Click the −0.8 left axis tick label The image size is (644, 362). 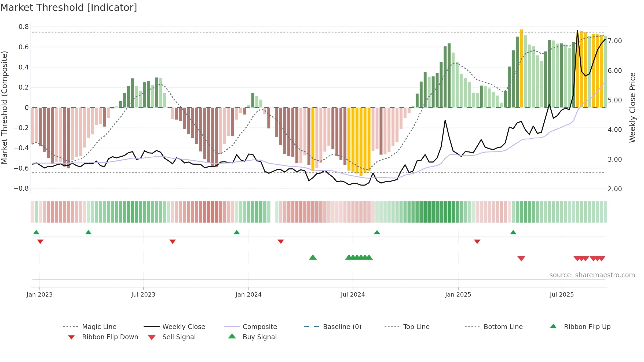click(21, 189)
